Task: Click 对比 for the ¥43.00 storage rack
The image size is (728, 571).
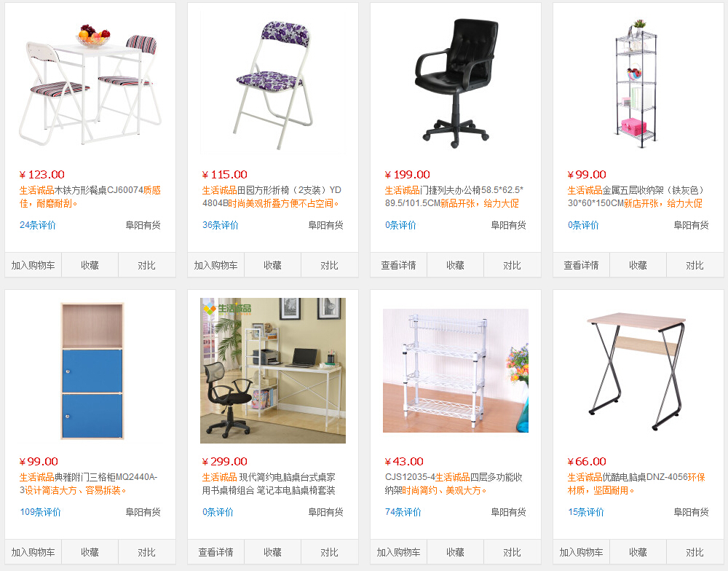Action: click(512, 552)
